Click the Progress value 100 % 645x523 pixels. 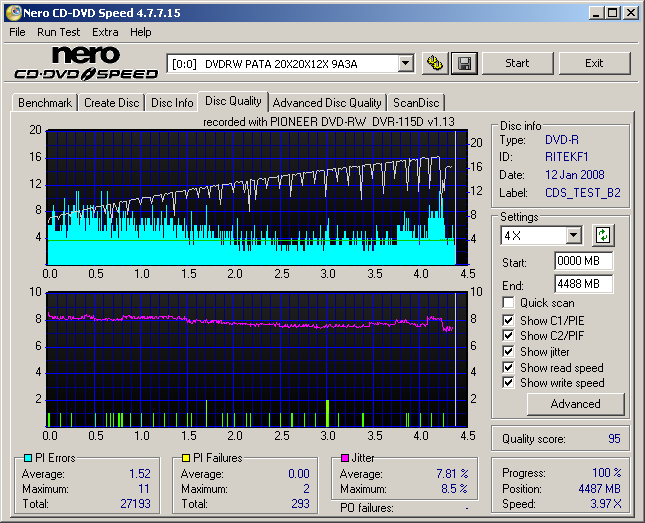pyautogui.click(x=607, y=473)
